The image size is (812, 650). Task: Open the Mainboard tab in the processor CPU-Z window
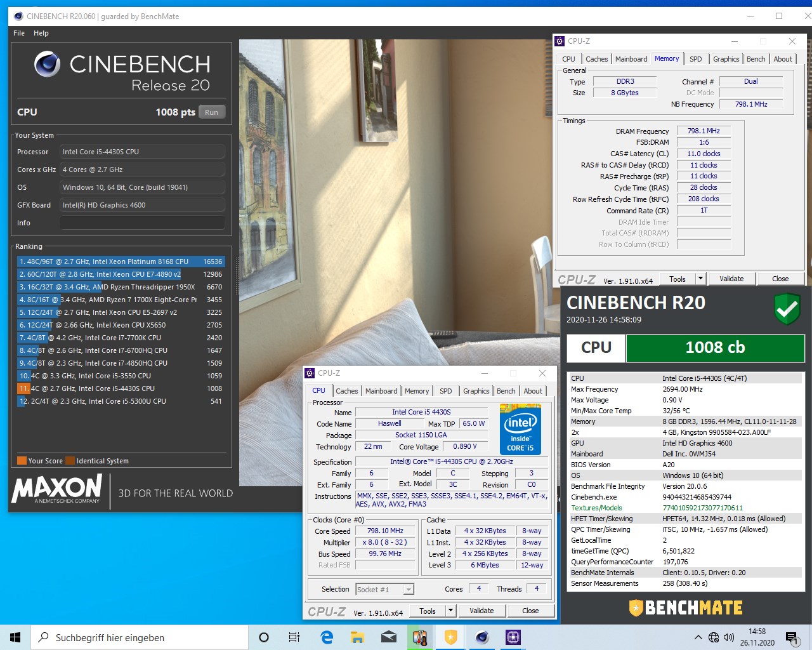[x=381, y=391]
